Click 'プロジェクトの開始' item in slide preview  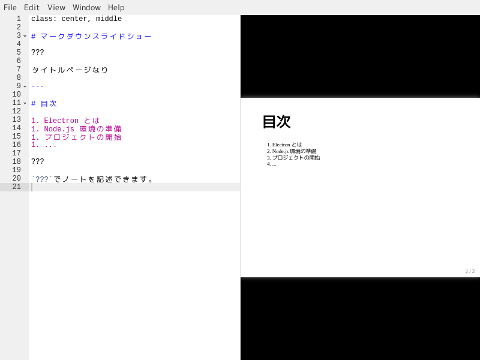tap(296, 157)
